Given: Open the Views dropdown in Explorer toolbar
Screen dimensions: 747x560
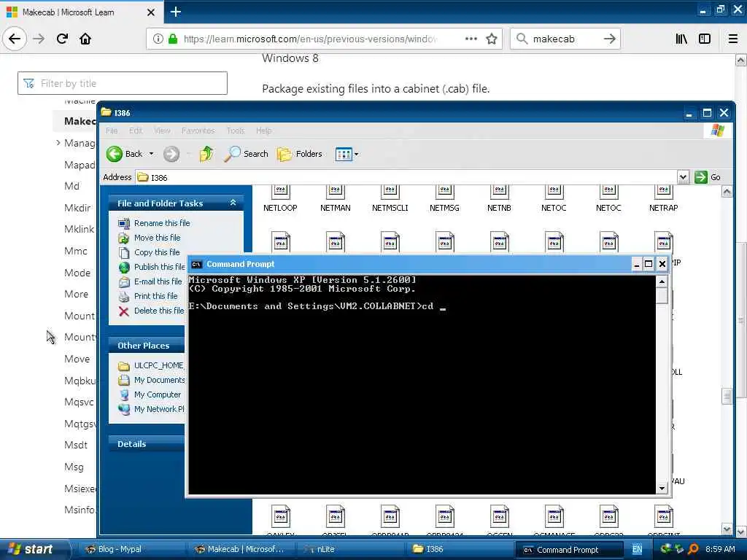Looking at the screenshot, I should click(347, 154).
